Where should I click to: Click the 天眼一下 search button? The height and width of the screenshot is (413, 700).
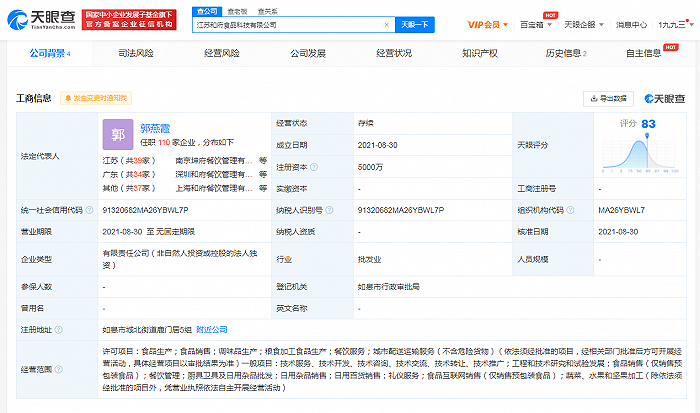pos(411,24)
